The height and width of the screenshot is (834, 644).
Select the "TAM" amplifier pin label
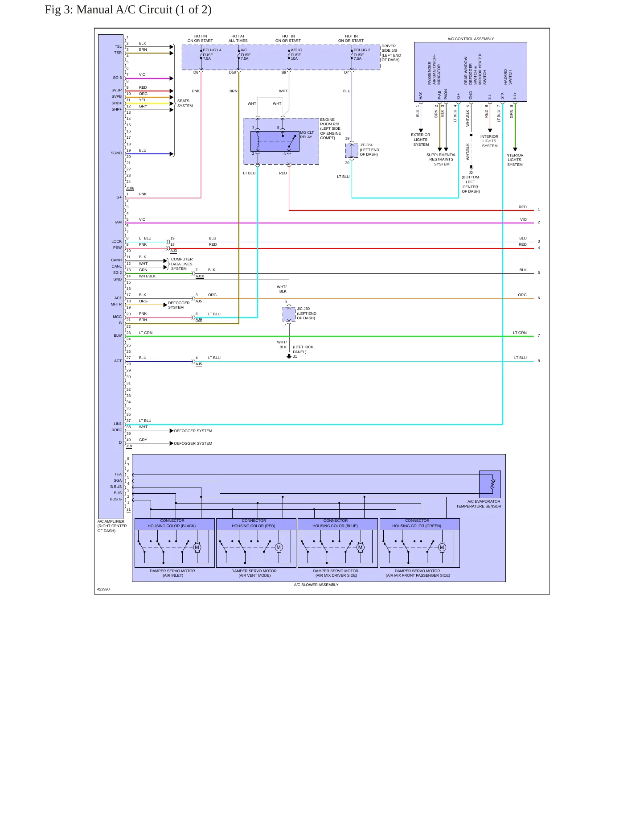click(x=118, y=222)
